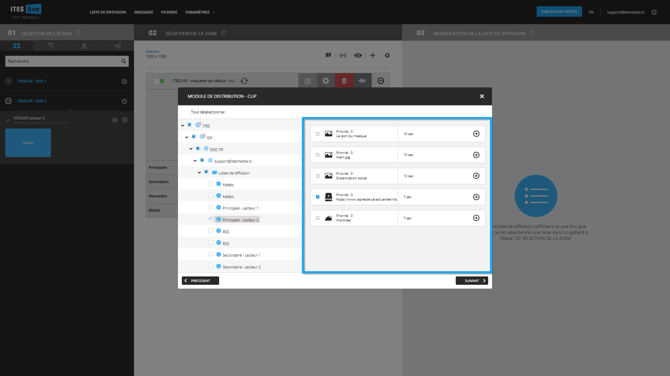
Task: Click the add icon on the Montréal clip row
Action: [476, 218]
